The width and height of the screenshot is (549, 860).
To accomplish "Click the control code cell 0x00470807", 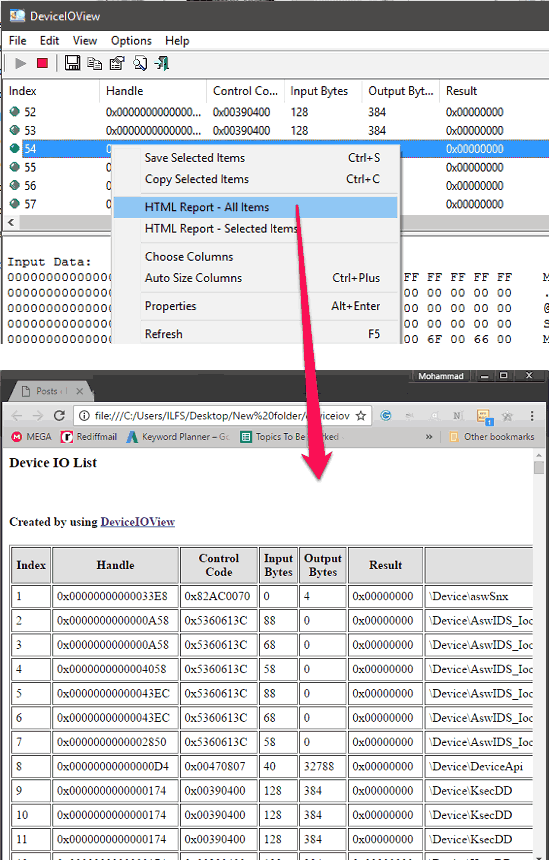I will coord(218,766).
